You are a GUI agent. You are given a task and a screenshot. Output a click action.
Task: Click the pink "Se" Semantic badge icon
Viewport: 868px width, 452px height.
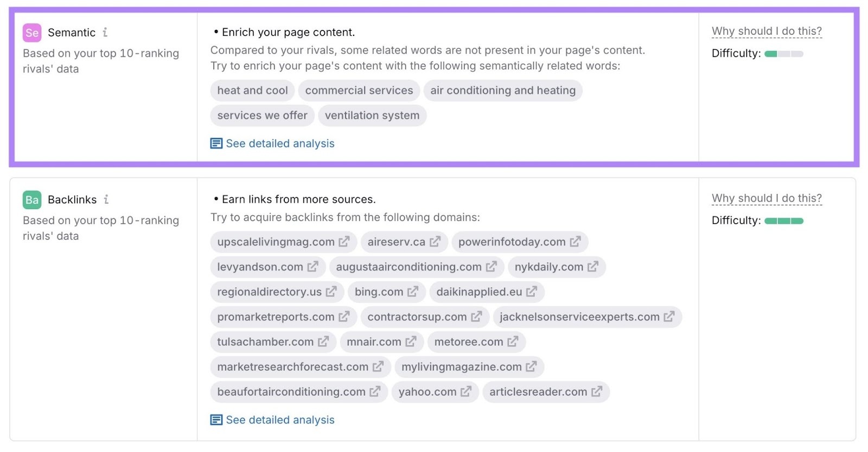(x=31, y=33)
